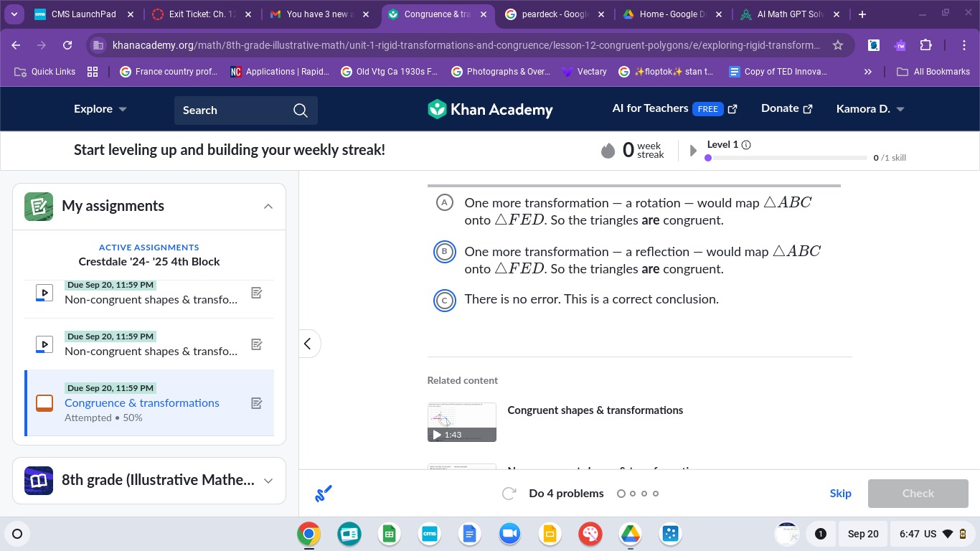The image size is (980, 551).
Task: Open the ChromeOS launcher circle
Action: click(x=17, y=534)
